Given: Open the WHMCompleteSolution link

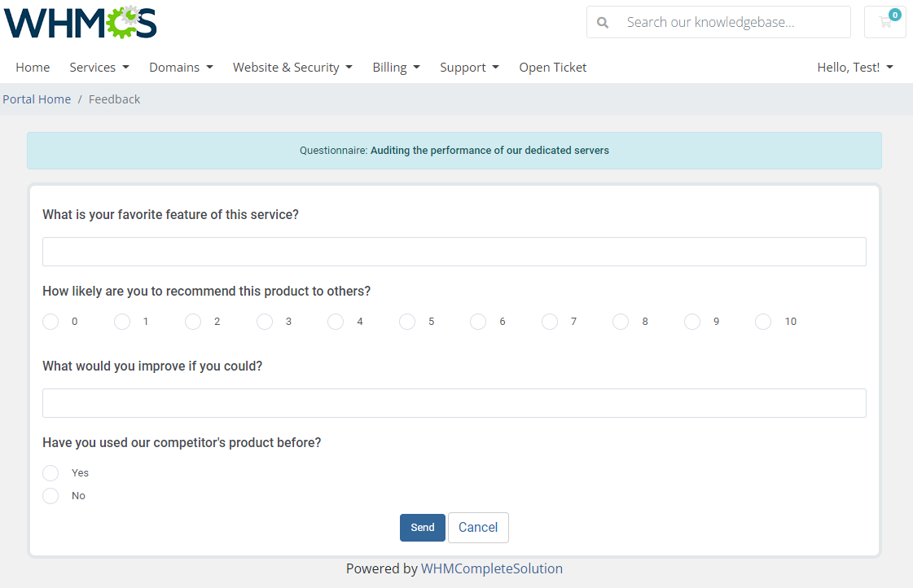Looking at the screenshot, I should [491, 568].
